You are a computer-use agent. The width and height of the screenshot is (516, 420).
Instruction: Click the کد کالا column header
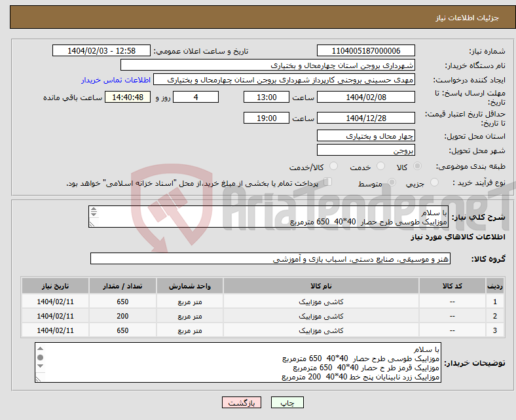(452, 286)
